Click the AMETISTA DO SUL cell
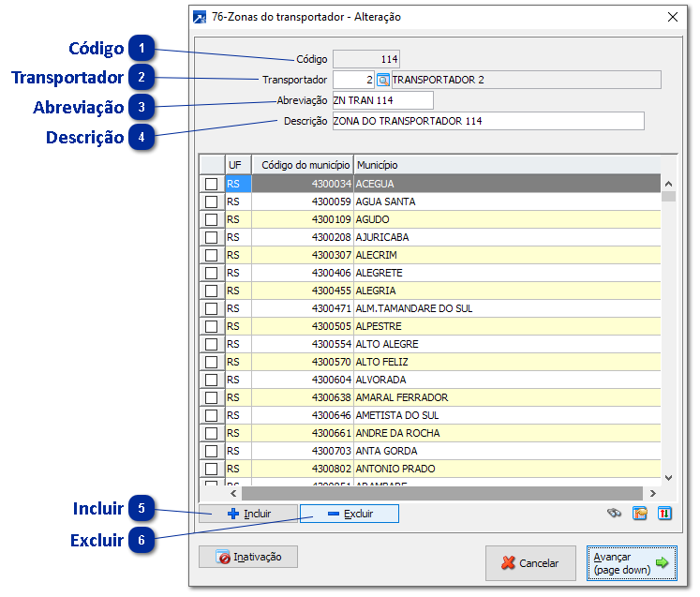The height and width of the screenshot is (597, 700). click(x=507, y=415)
